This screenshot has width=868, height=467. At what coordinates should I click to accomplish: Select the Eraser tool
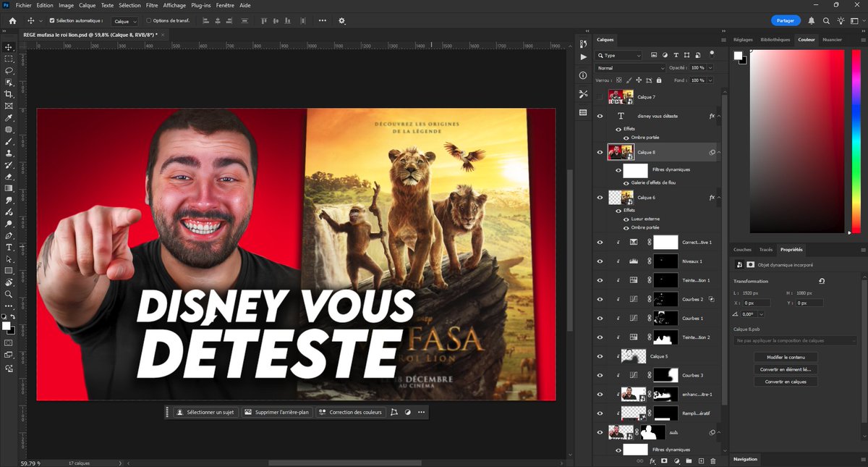point(9,176)
